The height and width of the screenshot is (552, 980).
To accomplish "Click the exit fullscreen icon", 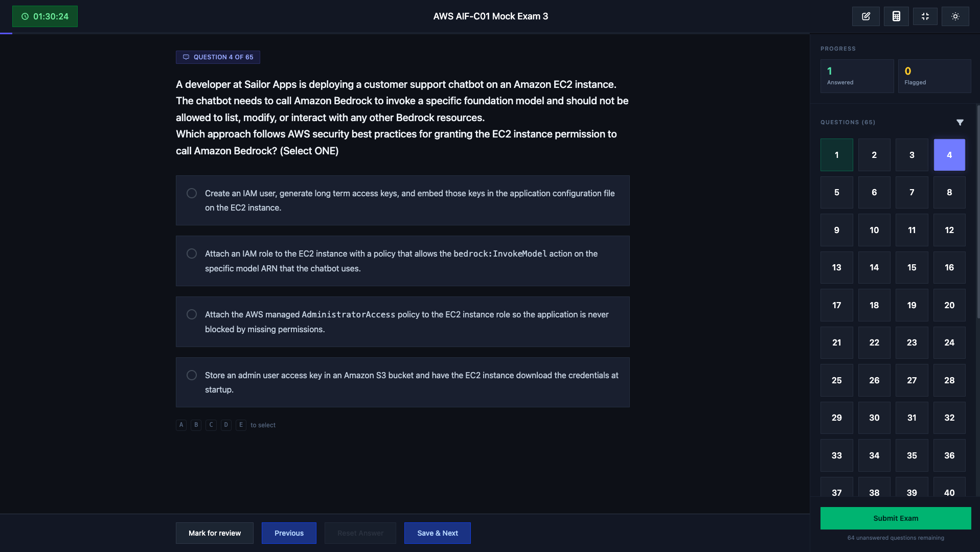I will (x=925, y=16).
